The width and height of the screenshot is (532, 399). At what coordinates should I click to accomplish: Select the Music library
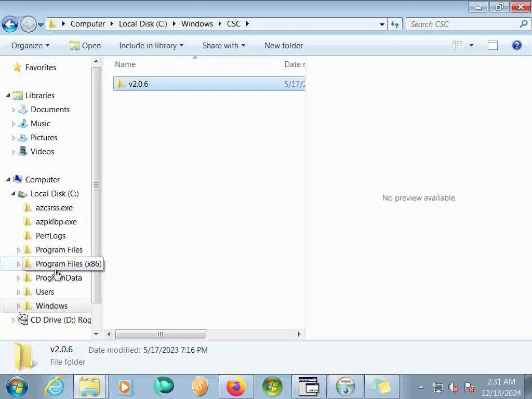coord(41,124)
